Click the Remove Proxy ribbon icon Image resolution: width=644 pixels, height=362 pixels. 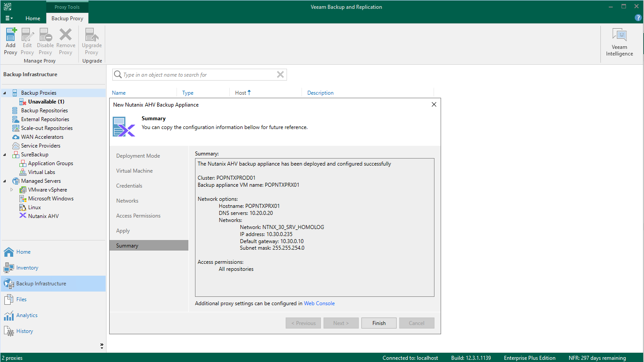[66, 35]
